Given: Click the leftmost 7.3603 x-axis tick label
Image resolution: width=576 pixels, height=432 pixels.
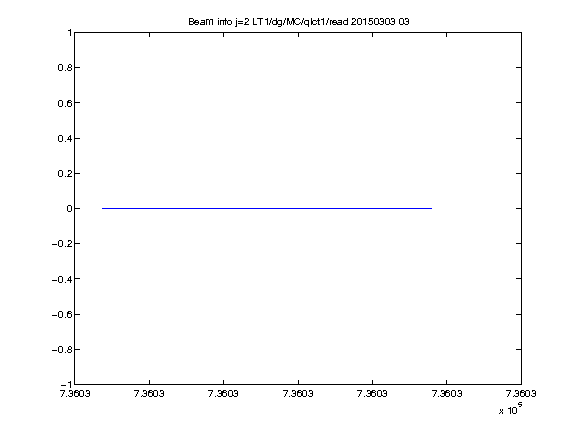Looking at the screenshot, I should click(75, 394).
